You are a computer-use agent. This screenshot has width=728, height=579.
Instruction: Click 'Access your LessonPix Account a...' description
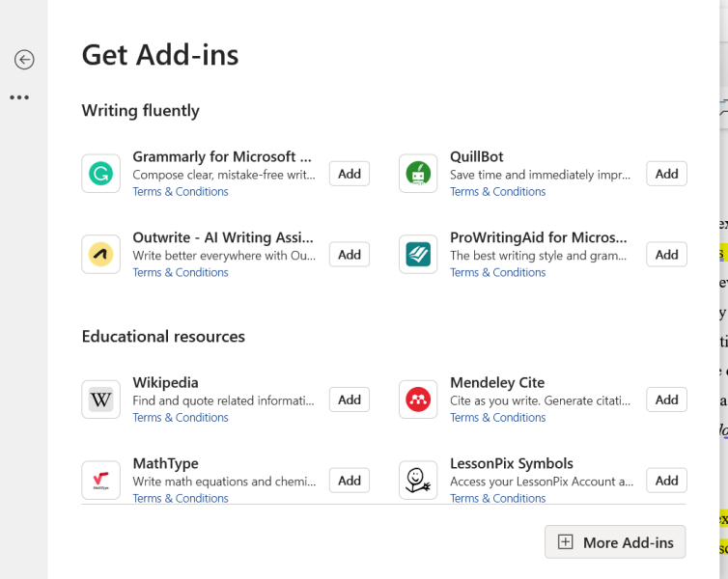click(542, 482)
